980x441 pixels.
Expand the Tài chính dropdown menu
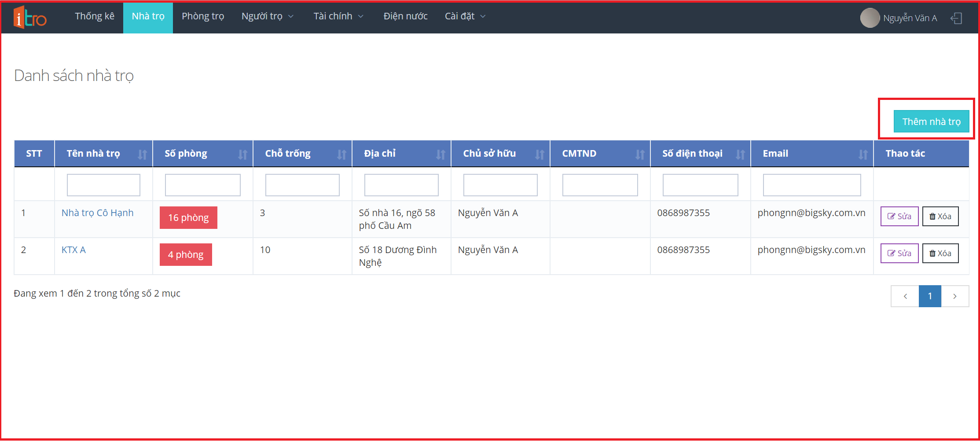pyautogui.click(x=338, y=16)
